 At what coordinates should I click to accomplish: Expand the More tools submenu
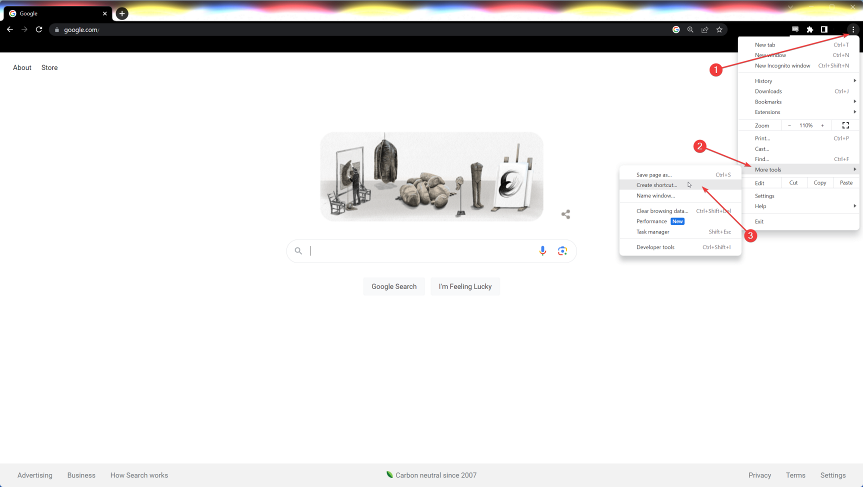click(x=799, y=169)
